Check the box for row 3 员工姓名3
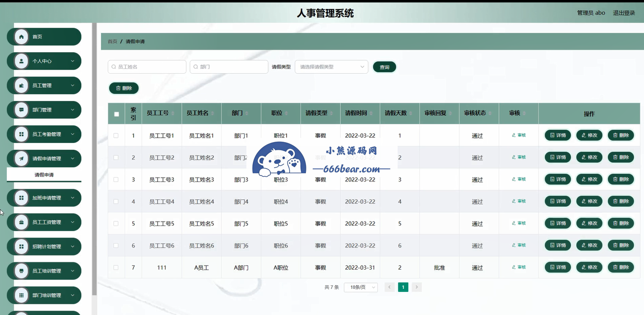 (x=116, y=180)
